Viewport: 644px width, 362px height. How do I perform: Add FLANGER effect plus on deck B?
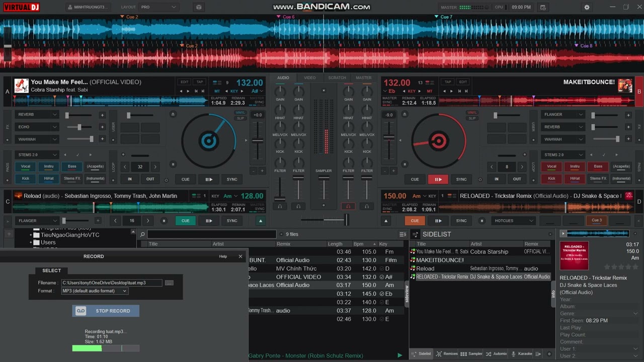[628, 115]
